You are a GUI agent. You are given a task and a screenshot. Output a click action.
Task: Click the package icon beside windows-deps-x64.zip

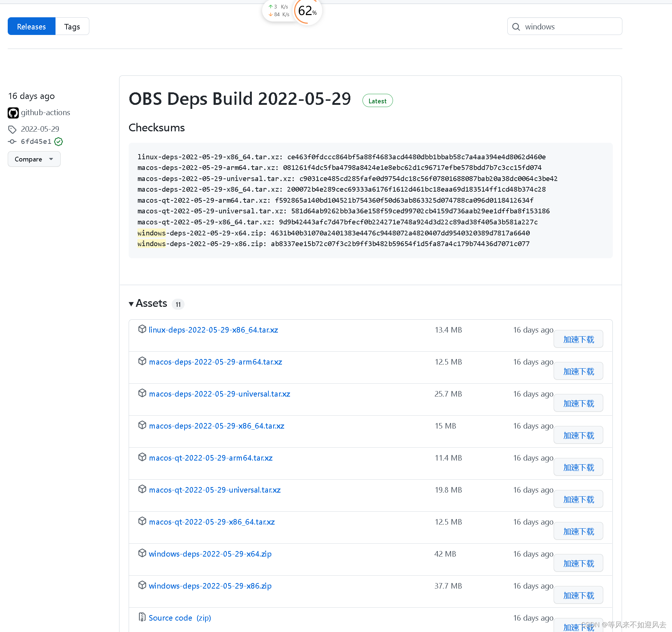tap(142, 553)
